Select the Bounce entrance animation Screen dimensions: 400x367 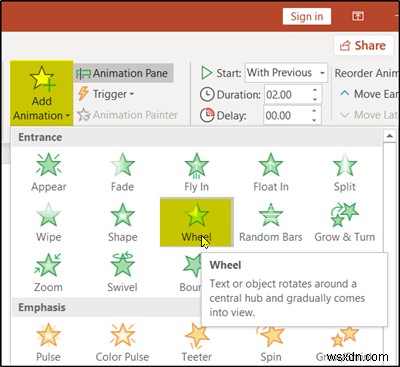point(190,272)
